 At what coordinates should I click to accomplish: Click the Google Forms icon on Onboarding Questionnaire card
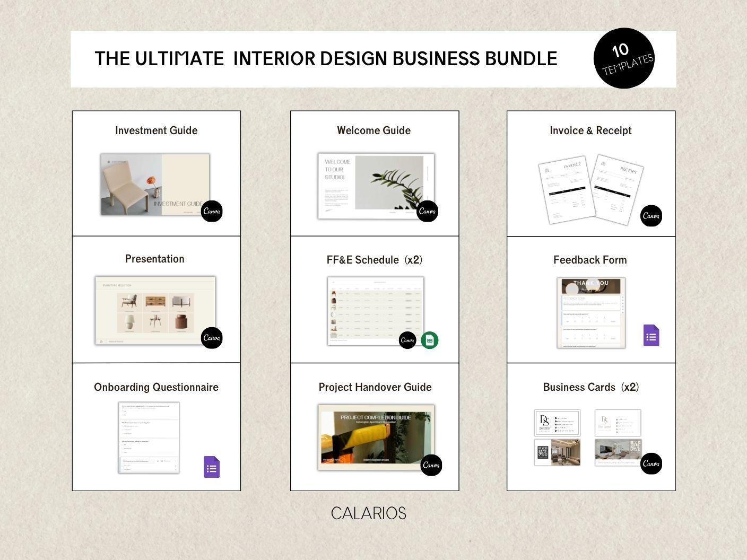[212, 467]
